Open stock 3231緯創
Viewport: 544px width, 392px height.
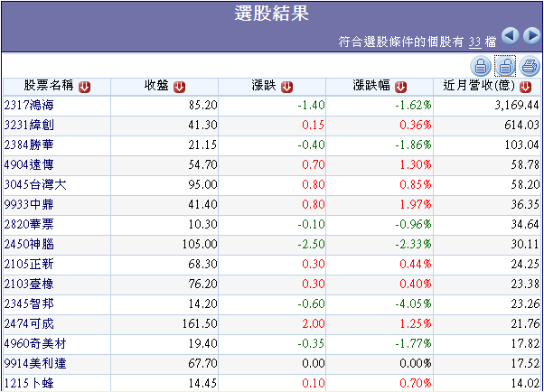pos(29,125)
